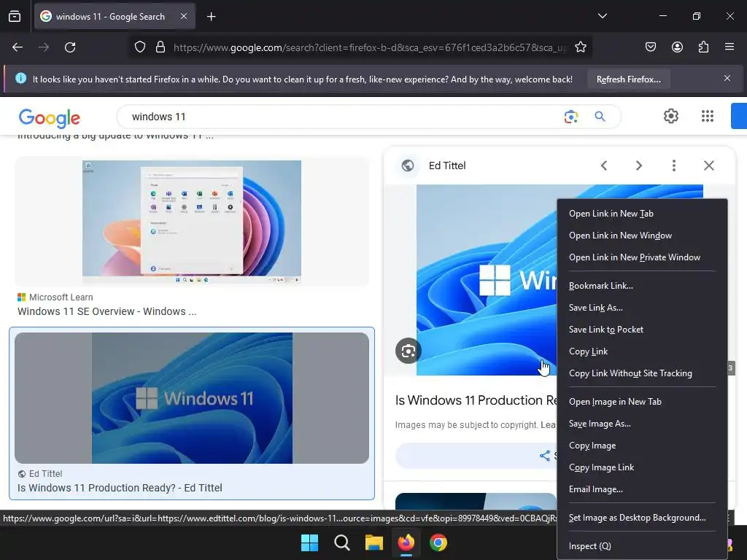Screen dimensions: 747x560
Task: Go back to the previous page
Action: [18, 47]
